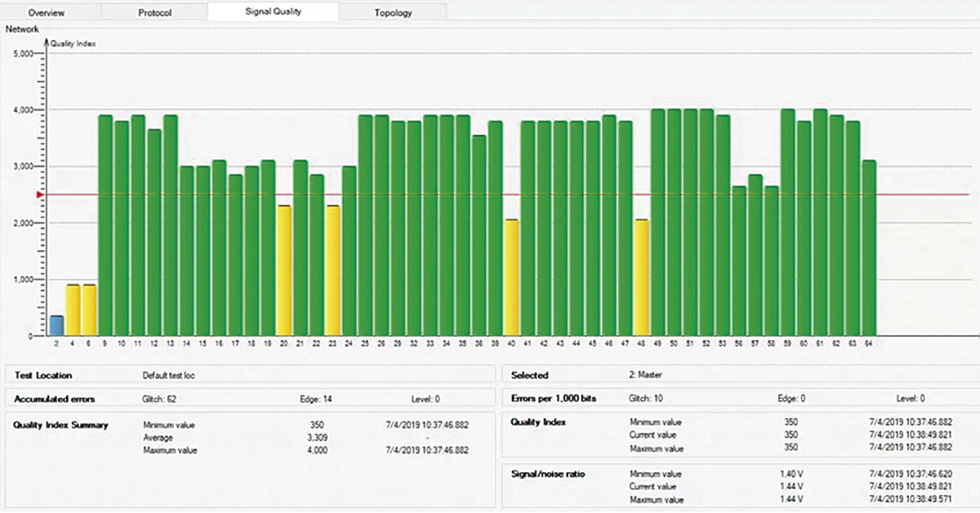Select the yellow bar for station 40

pos(511,278)
